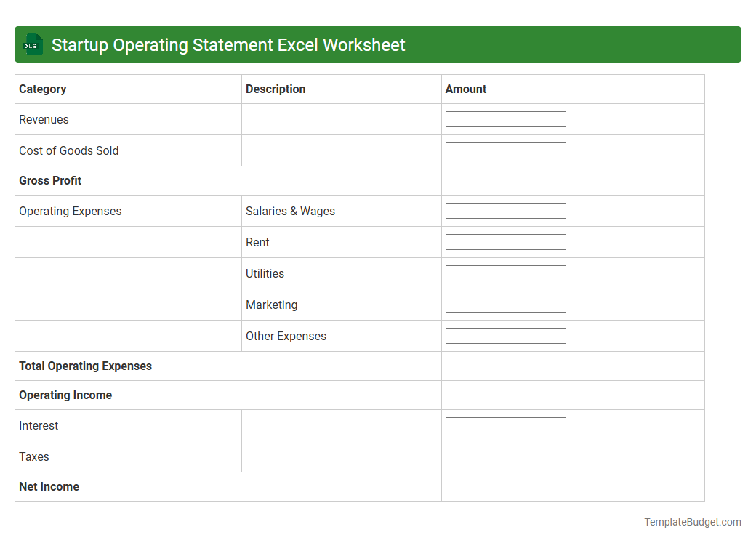This screenshot has width=756, height=543.
Task: Click the Cost of Goods Sold amount field
Action: (505, 150)
